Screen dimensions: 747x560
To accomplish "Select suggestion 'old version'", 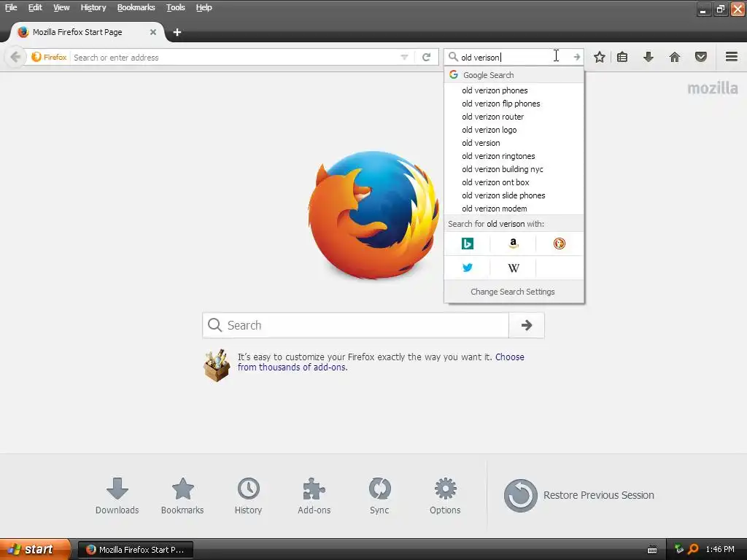I will click(x=514, y=143).
